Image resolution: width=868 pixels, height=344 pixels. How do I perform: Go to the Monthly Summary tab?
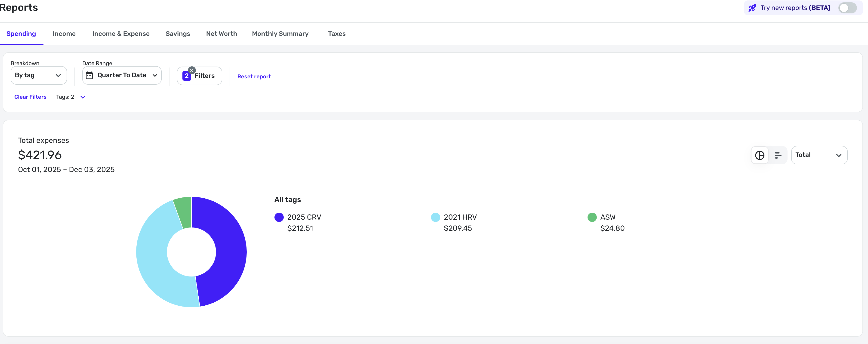point(280,34)
